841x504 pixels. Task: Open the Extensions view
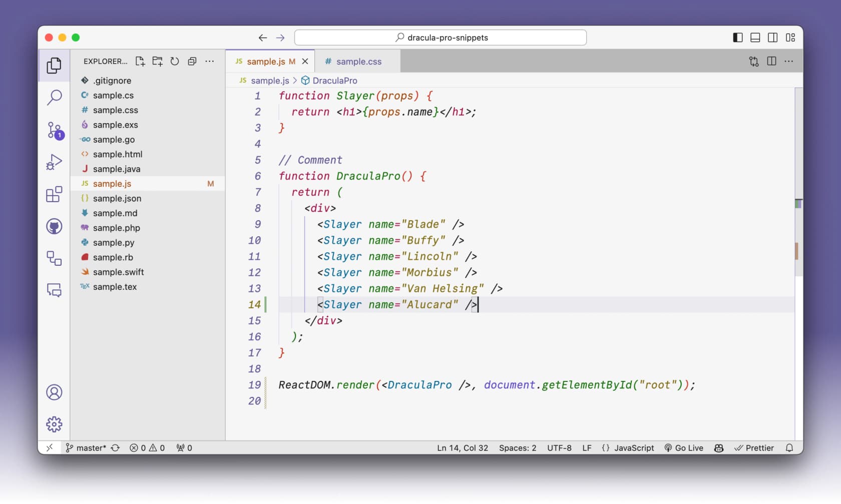pos(54,195)
